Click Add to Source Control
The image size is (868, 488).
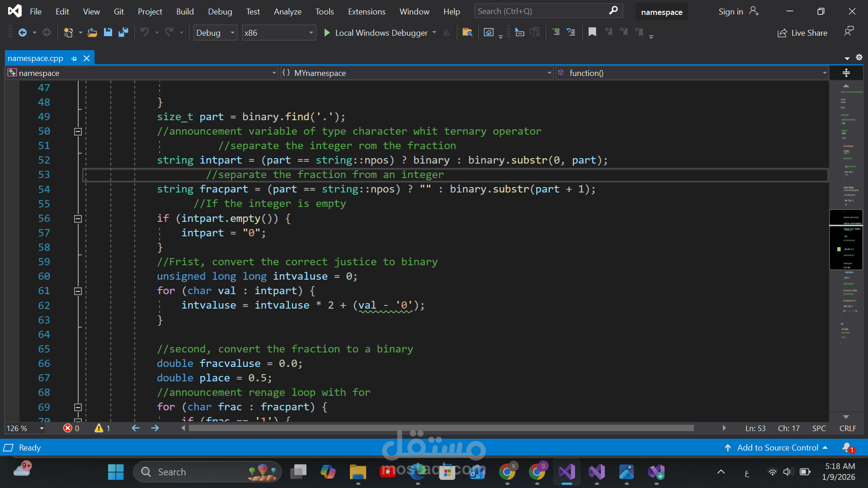click(777, 447)
